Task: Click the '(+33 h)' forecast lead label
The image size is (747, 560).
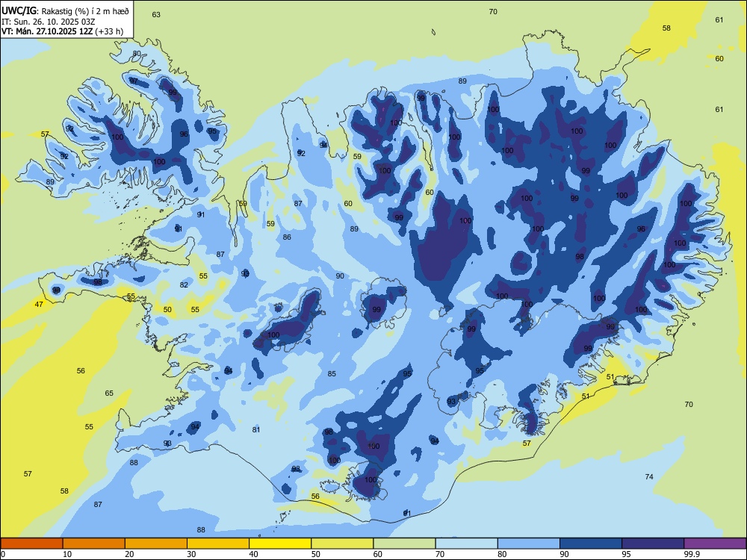Action: [109, 31]
